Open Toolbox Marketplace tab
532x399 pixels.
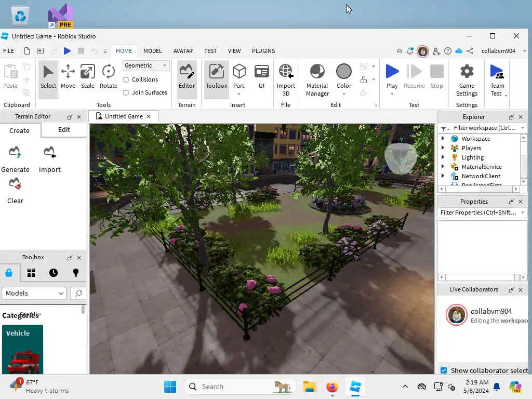9,273
